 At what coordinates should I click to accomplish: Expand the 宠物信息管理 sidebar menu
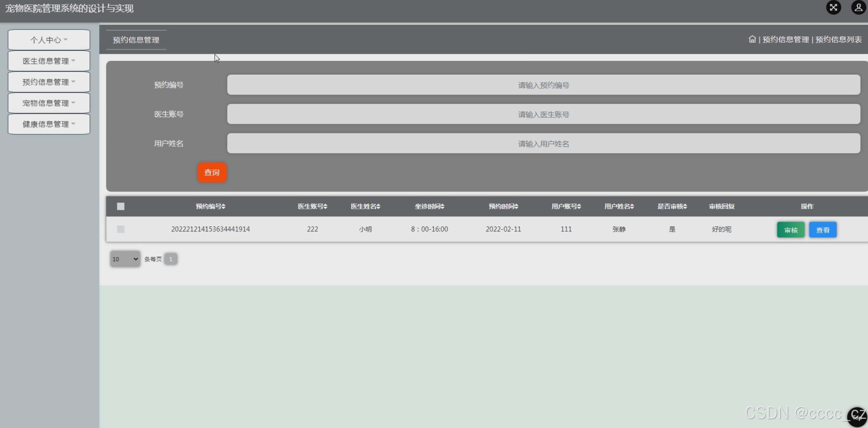pos(49,103)
